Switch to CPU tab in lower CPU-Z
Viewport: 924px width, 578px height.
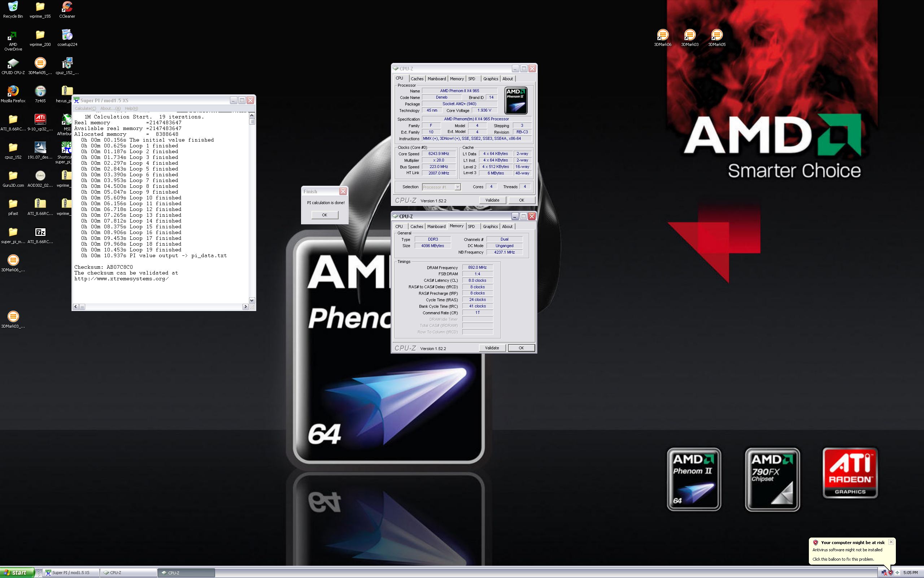point(399,226)
